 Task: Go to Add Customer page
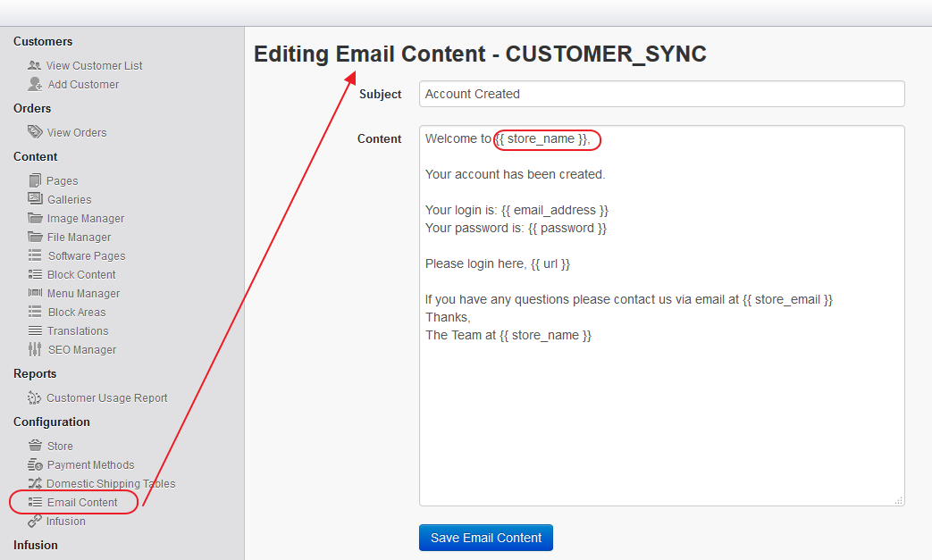click(x=83, y=84)
